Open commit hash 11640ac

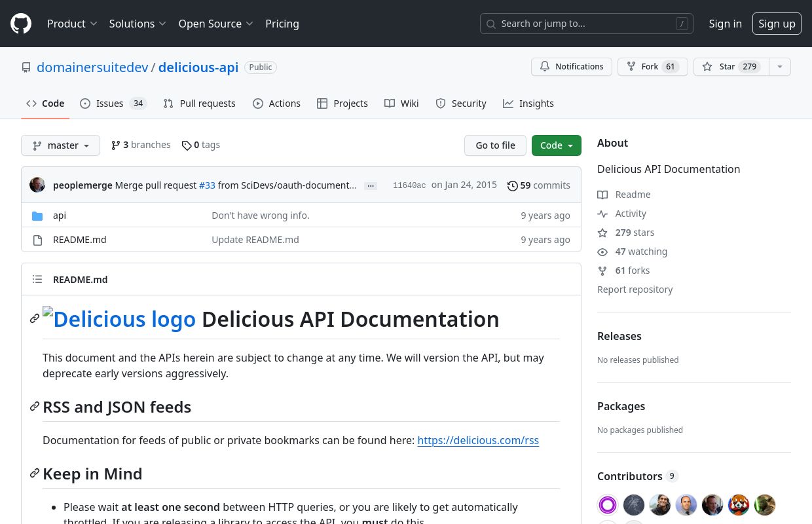coord(409,185)
